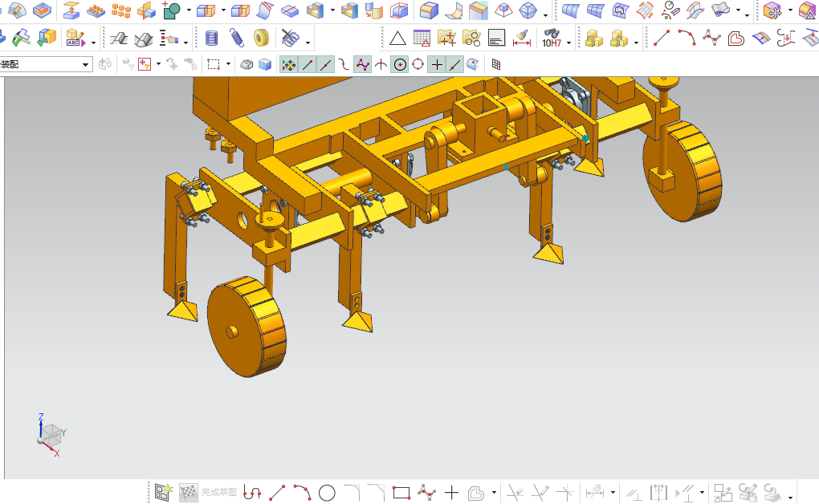Toggle the polyline control point snap option
819x504 pixels.
pyautogui.click(x=362, y=65)
